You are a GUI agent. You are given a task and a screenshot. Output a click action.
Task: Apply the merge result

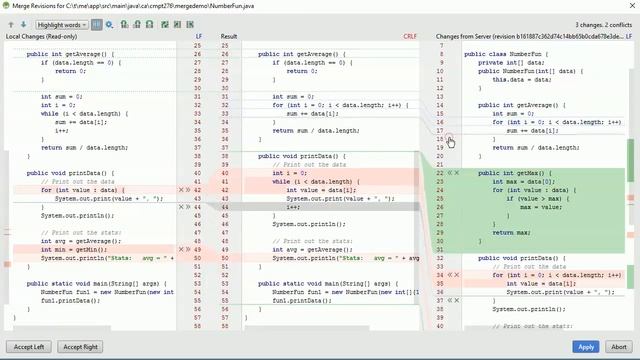586,347
